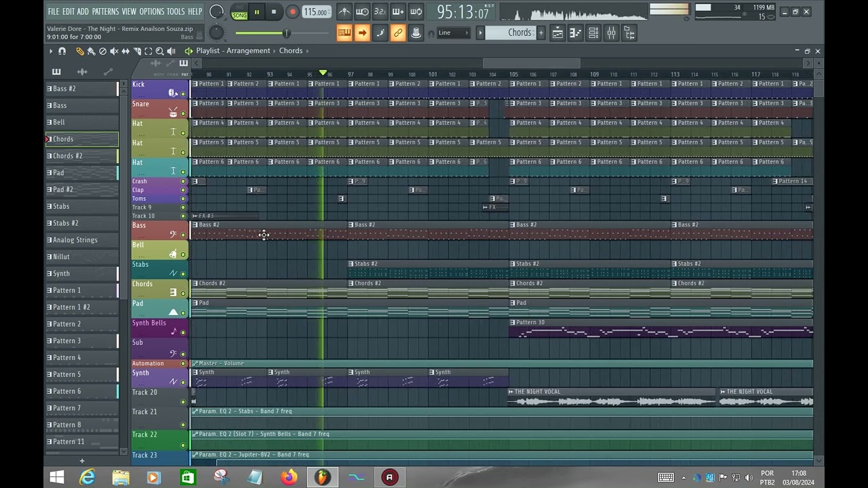868x488 pixels.
Task: Mute the Pad track
Action: (x=183, y=313)
